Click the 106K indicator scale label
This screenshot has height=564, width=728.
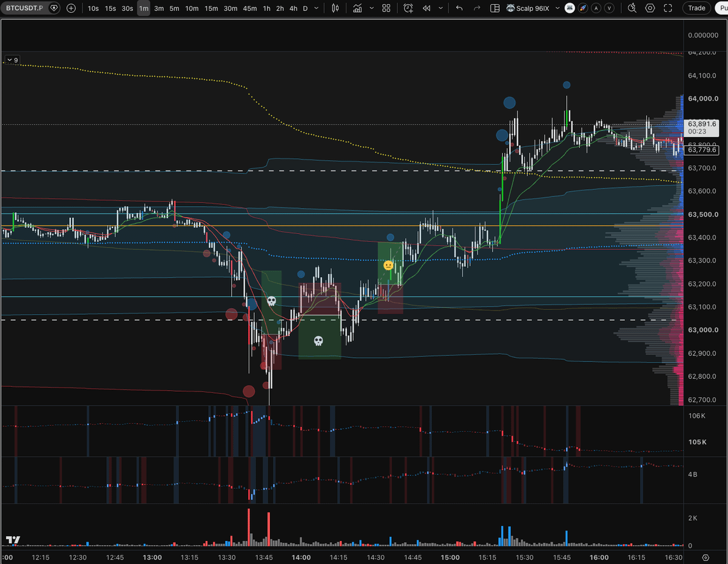[697, 416]
